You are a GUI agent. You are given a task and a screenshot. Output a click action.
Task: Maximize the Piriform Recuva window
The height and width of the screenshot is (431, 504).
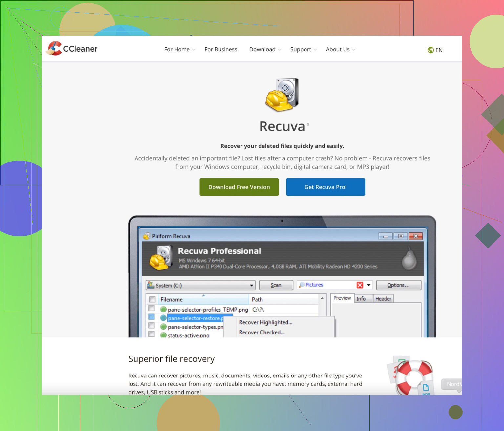(401, 236)
